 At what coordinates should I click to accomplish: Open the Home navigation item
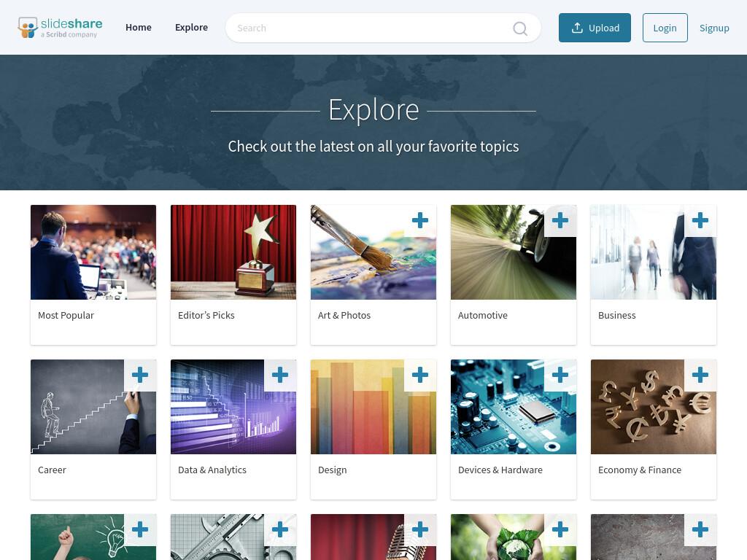click(x=139, y=28)
